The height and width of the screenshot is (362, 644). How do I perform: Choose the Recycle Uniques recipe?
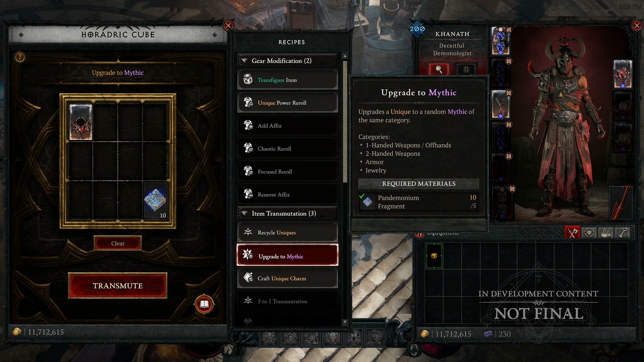click(x=287, y=232)
